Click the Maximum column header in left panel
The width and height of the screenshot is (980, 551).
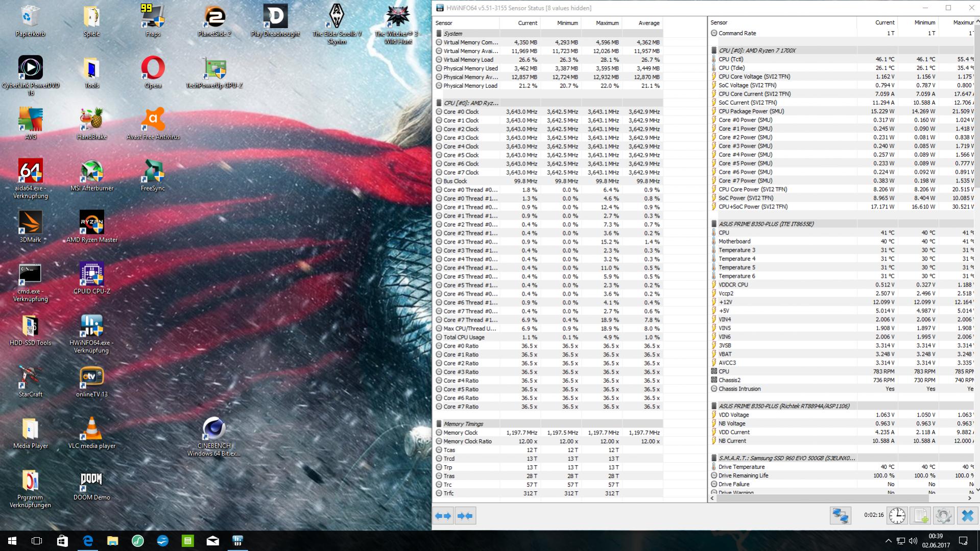point(602,23)
